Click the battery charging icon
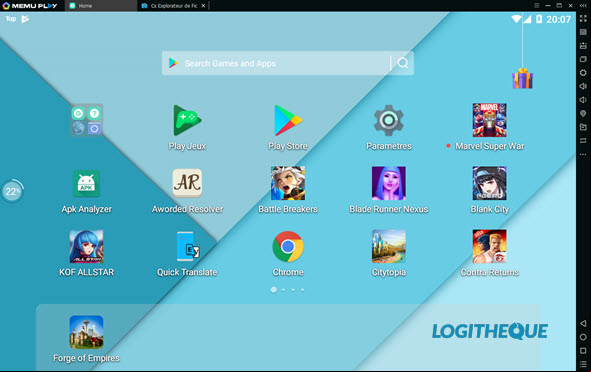The height and width of the screenshot is (372, 591). (539, 19)
